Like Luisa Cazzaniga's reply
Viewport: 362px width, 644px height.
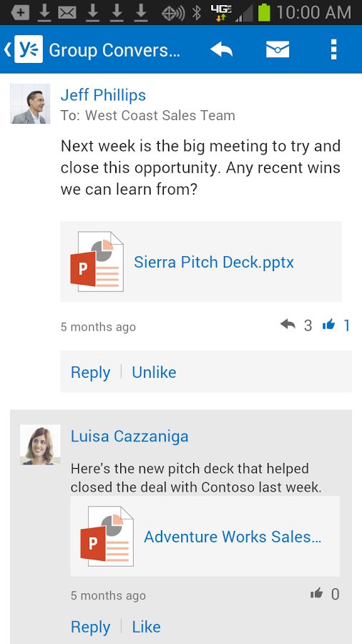point(146,627)
